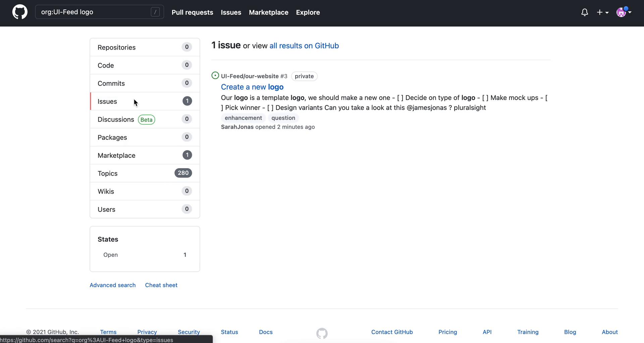Open the notifications bell
This screenshot has height=343, width=644.
pos(585,12)
